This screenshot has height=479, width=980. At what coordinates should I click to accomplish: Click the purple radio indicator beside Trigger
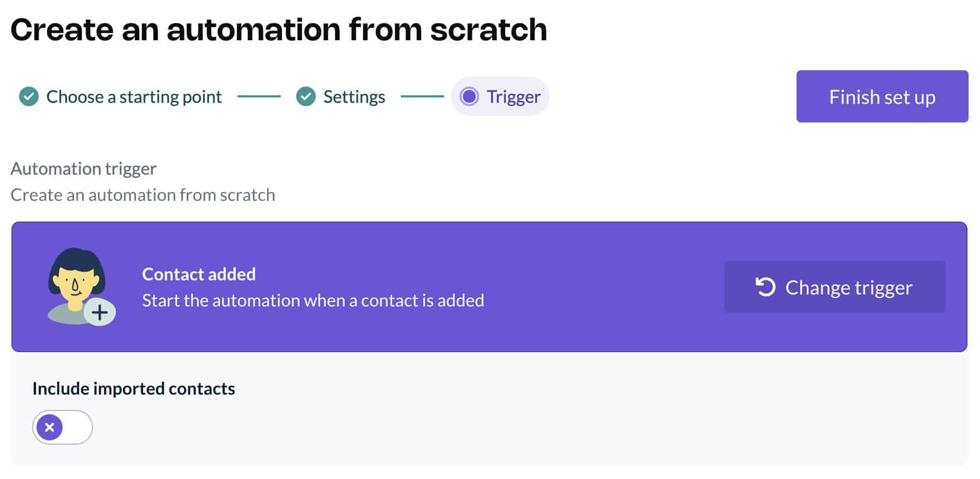click(x=470, y=96)
